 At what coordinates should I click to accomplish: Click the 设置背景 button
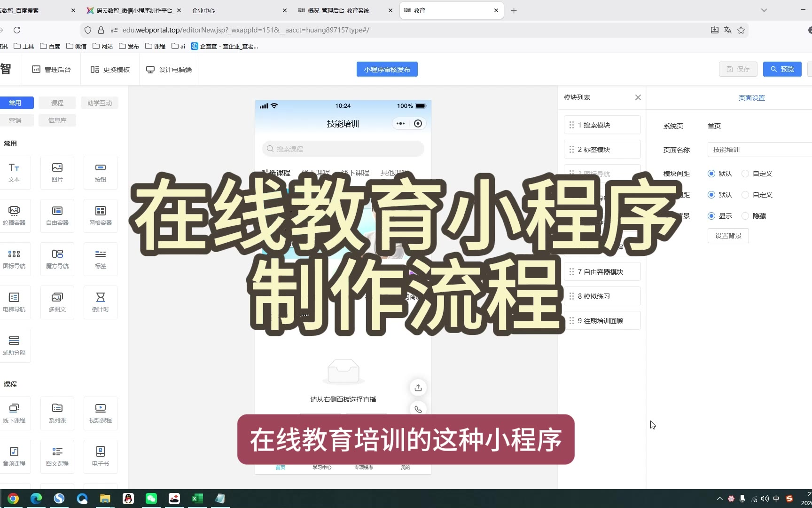tap(728, 236)
